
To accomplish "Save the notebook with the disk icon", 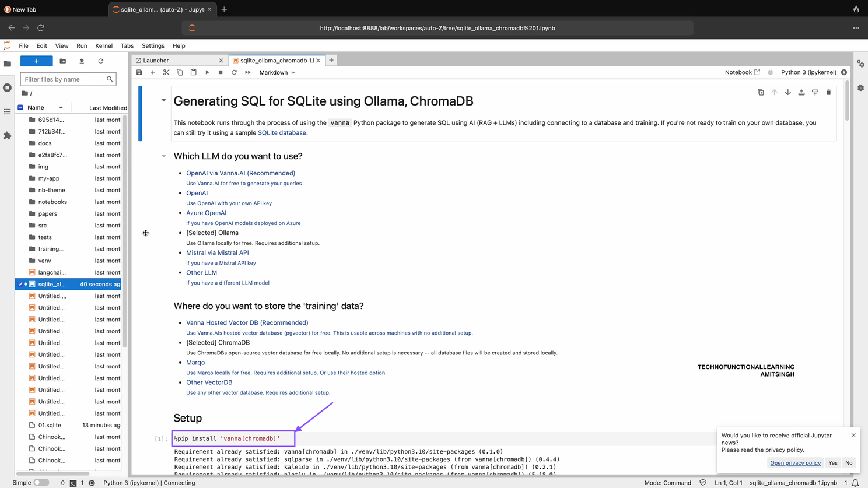I will (x=139, y=72).
